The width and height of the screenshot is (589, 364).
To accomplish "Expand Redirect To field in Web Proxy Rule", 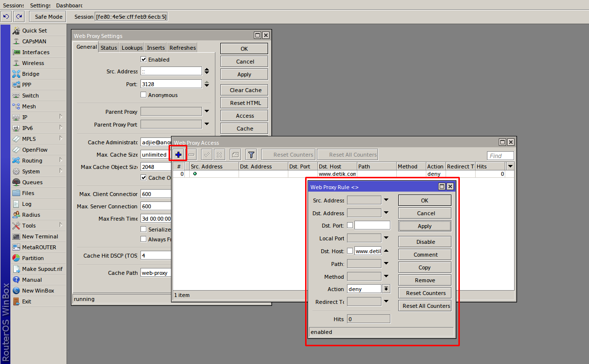I will [386, 301].
